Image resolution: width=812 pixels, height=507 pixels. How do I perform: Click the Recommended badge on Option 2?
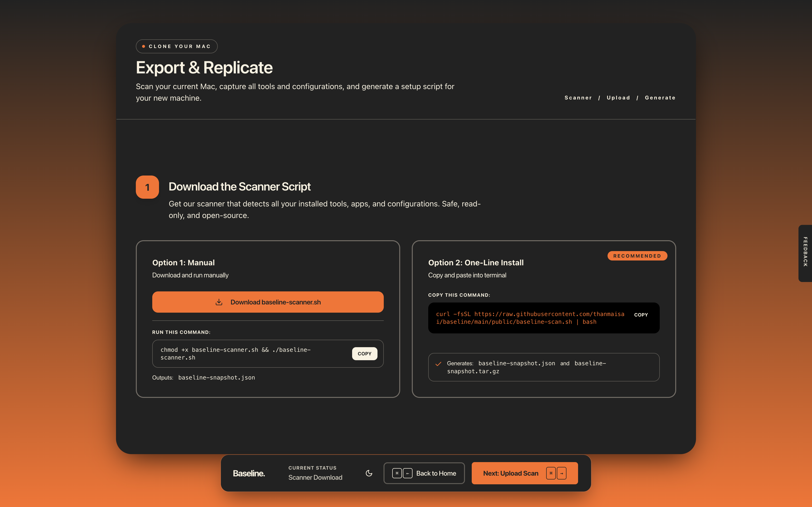click(637, 255)
